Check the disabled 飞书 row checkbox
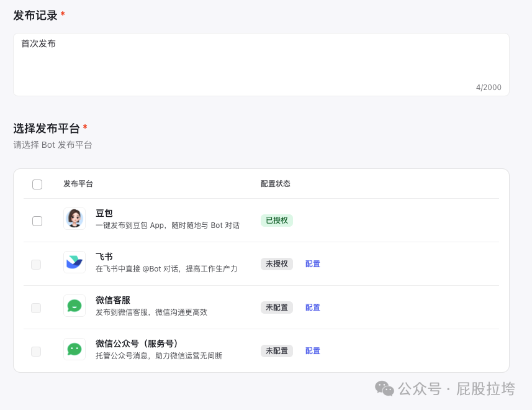 [36, 265]
